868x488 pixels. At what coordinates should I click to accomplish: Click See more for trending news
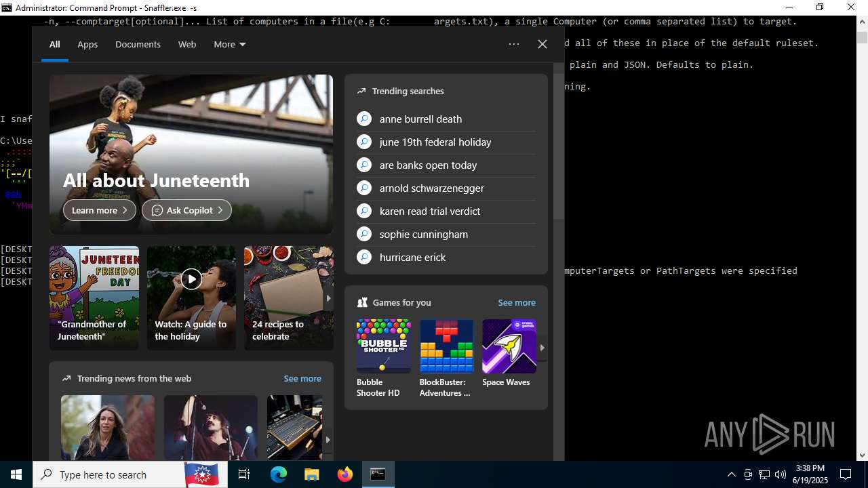[302, 378]
